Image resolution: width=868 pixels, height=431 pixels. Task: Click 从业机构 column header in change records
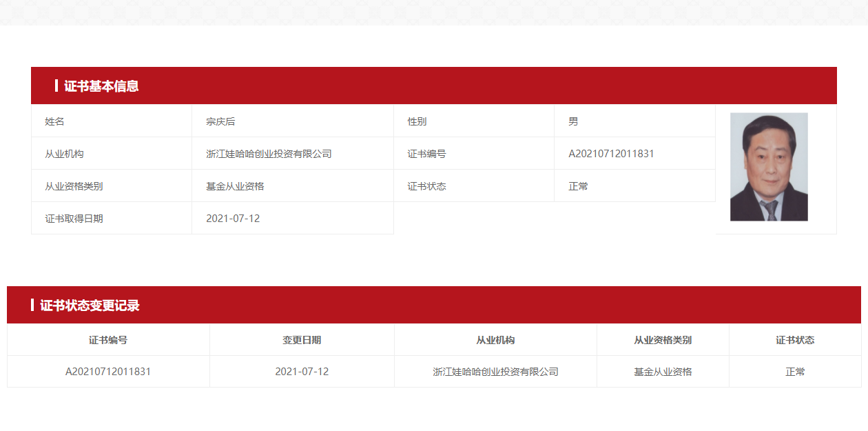[495, 340]
